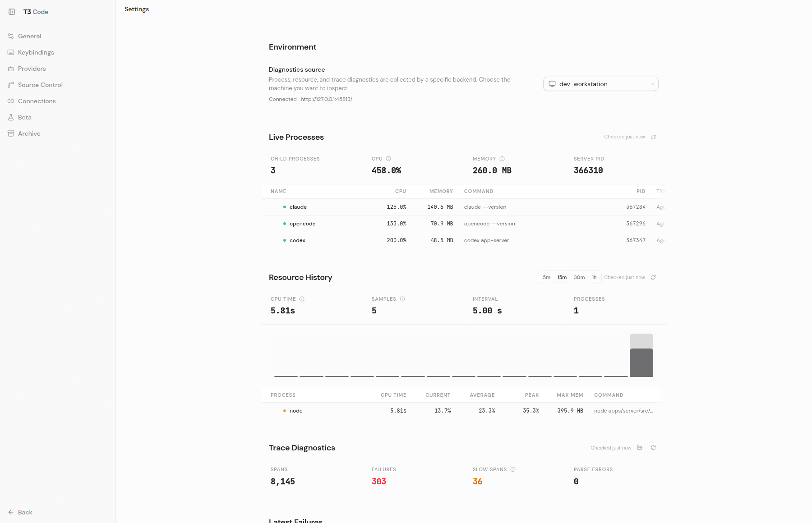812x523 pixels.
Task: Click the Slow Spans count 36
Action: [478, 482]
